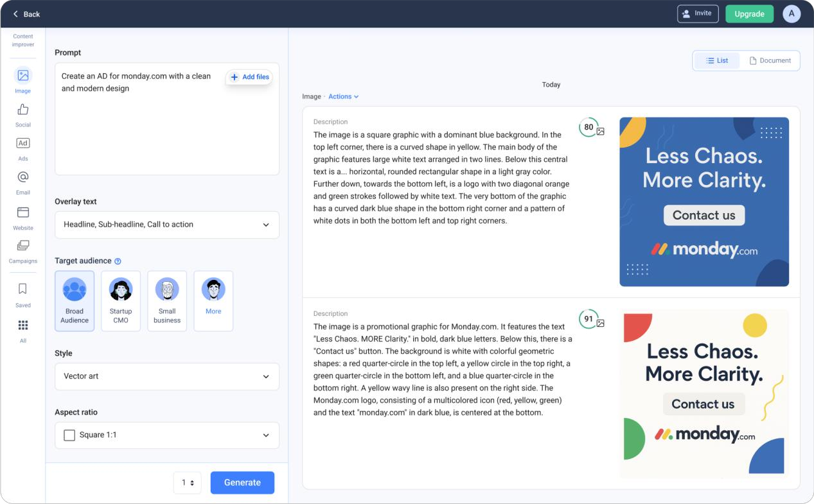Click the Target audience help icon
Viewport: 814px width, 504px height.
pyautogui.click(x=118, y=261)
